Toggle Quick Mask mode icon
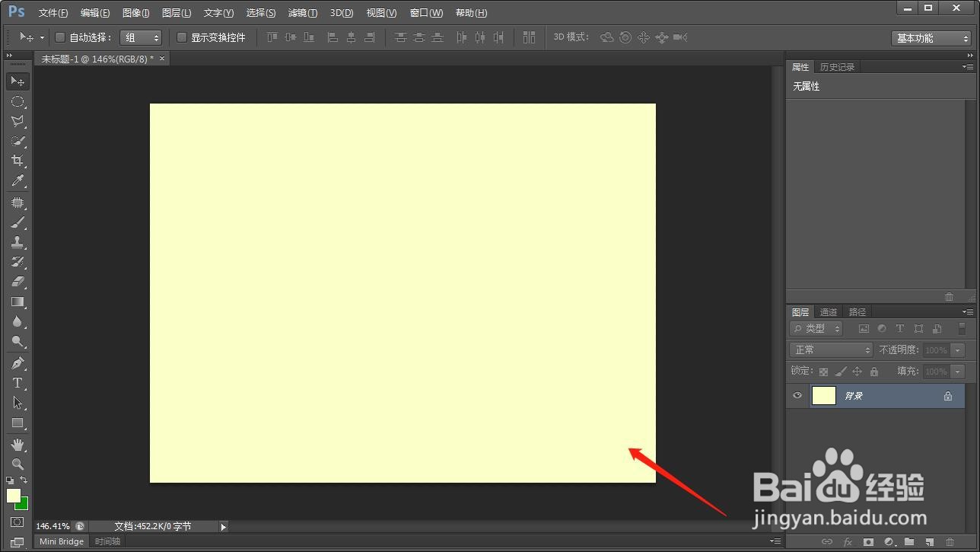The height and width of the screenshot is (552, 980). point(17,522)
